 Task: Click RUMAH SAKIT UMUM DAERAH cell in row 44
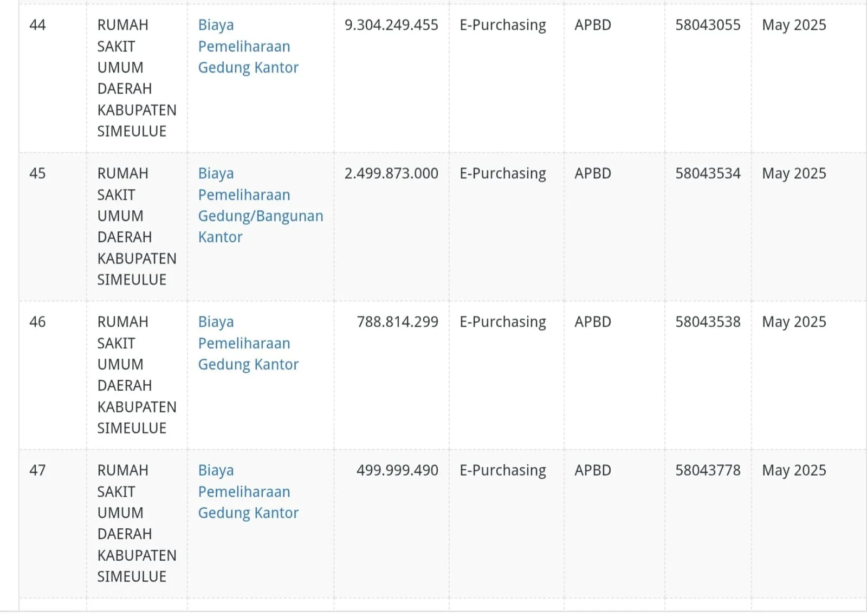(x=137, y=78)
